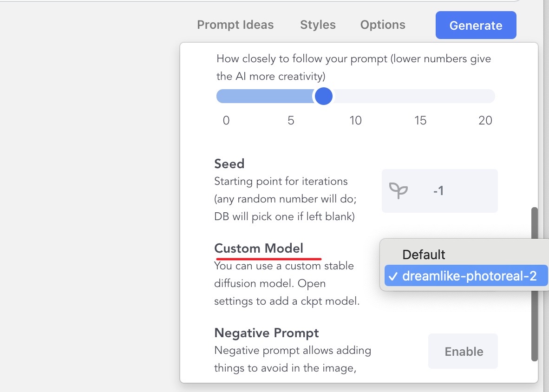The image size is (549, 392).
Task: Click the options panel vertical scrollbar
Action: click(534, 284)
